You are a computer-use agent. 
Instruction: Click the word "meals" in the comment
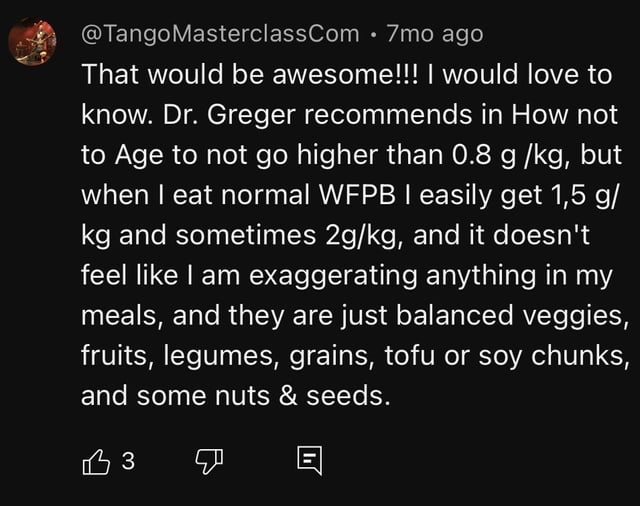click(x=113, y=315)
